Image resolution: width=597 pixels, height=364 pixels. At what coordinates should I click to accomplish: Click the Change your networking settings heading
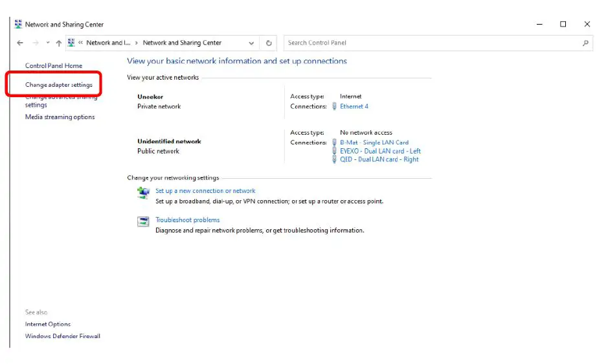click(x=174, y=178)
